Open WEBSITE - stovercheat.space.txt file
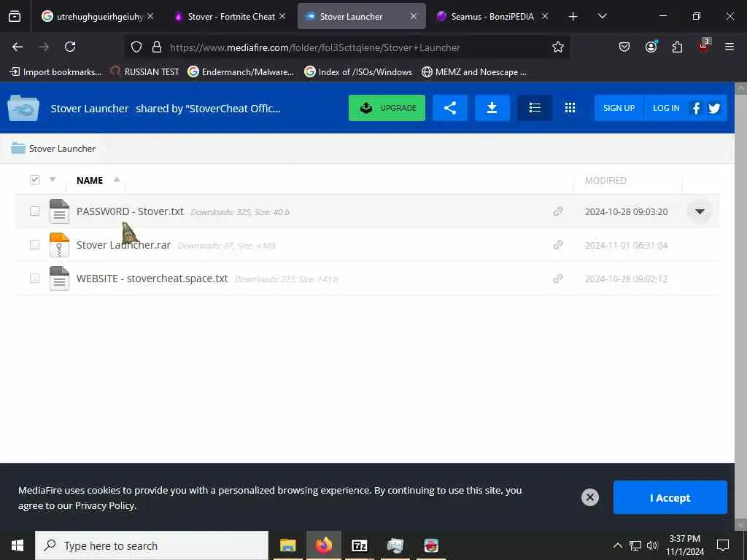747x560 pixels. pyautogui.click(x=152, y=279)
